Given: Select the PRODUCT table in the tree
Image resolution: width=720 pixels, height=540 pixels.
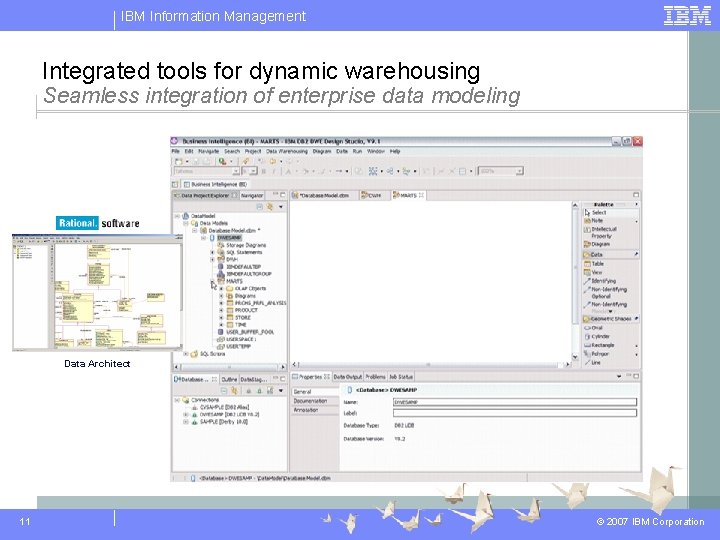Looking at the screenshot, I should 246,310.
